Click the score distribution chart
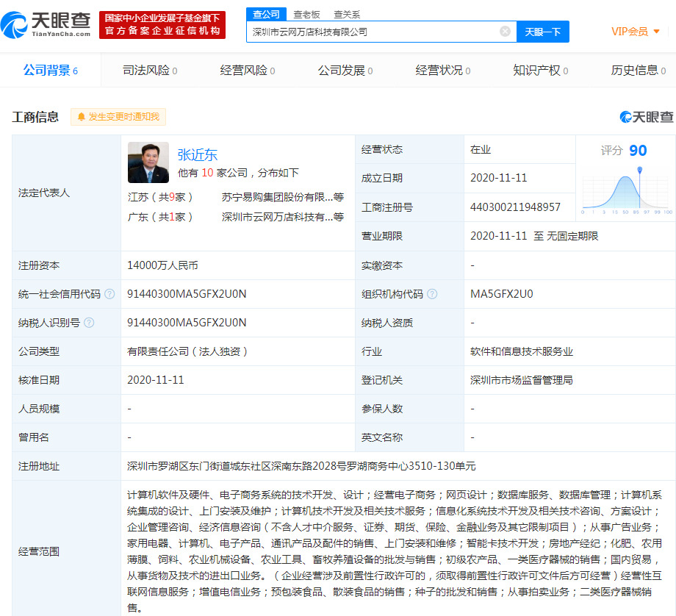 [x=627, y=190]
